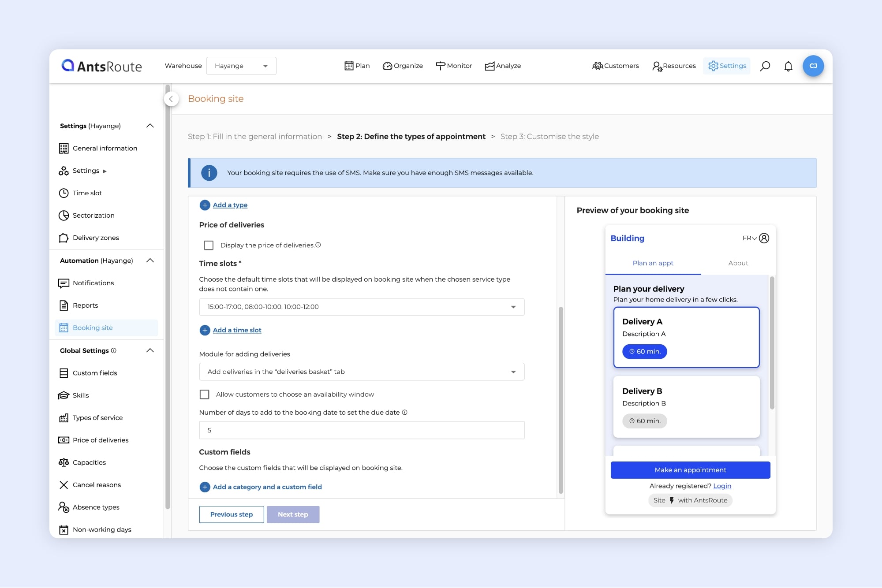Click the info icon next to Display the price
The height and width of the screenshot is (588, 882).
click(318, 245)
